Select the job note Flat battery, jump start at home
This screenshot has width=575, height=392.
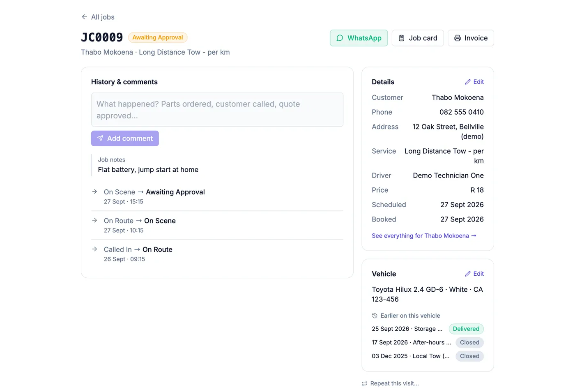[x=148, y=170]
